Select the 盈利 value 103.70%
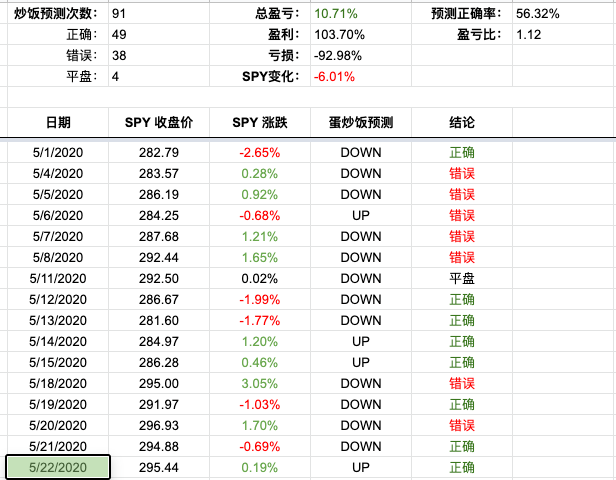Screen dimensions: 616x480 (361, 35)
